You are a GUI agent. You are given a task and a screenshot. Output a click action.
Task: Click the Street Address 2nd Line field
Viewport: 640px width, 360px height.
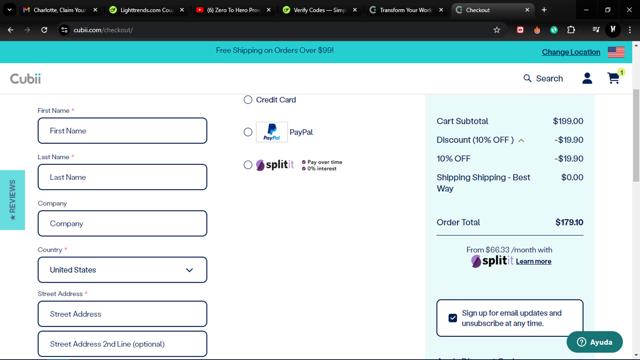point(122,344)
